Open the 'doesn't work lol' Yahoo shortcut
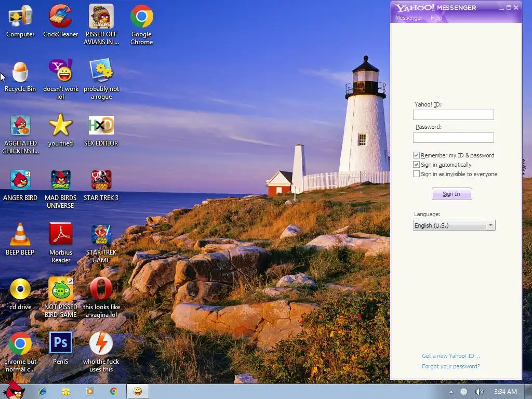The width and height of the screenshot is (532, 399). pyautogui.click(x=60, y=79)
